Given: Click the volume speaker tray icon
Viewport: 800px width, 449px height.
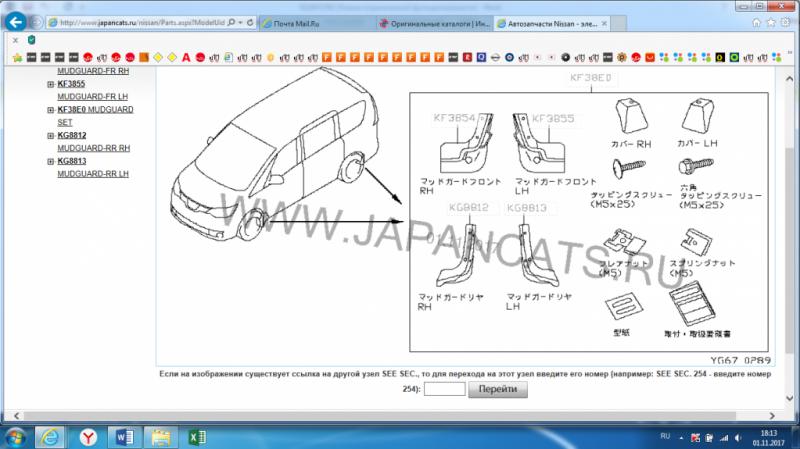Looking at the screenshot, I should tap(738, 438).
